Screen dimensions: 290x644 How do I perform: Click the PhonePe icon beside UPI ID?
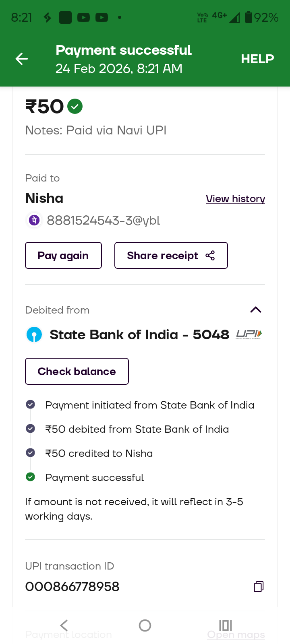(34, 220)
